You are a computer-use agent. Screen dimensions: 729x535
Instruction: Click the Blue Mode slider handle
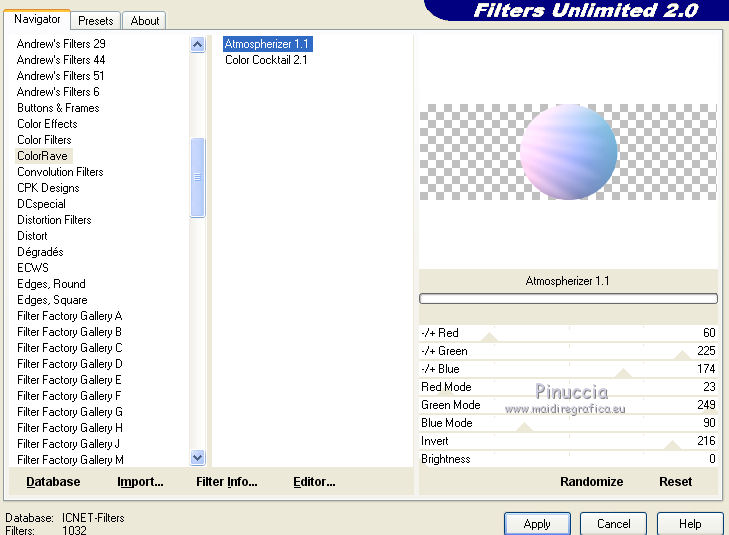[524, 428]
